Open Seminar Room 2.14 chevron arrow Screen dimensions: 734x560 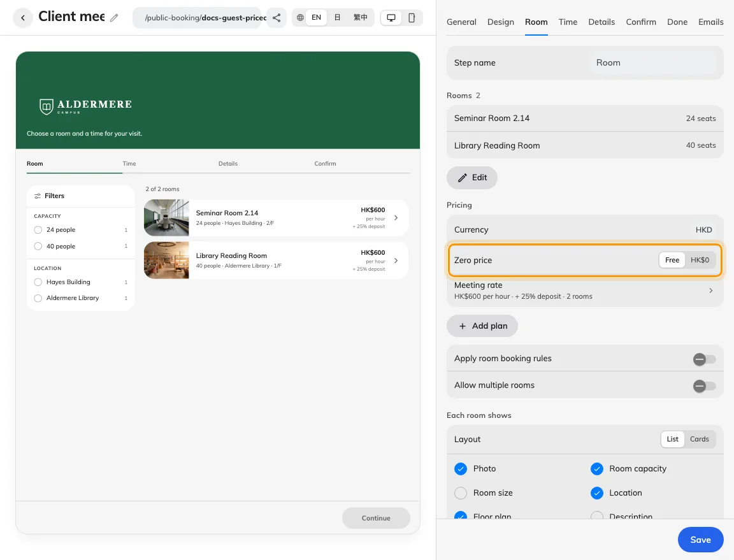point(396,218)
